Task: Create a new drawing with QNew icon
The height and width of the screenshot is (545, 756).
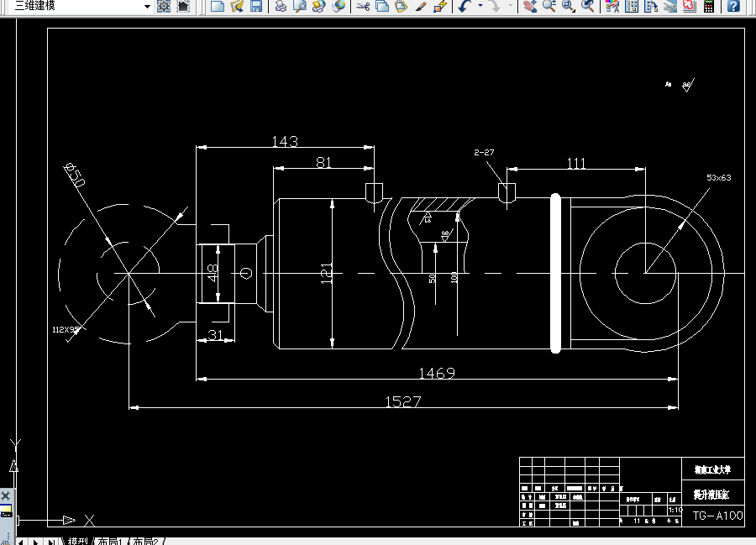Action: (218, 6)
